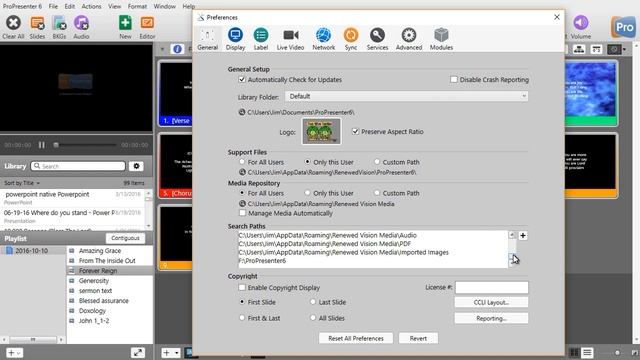Viewport: 640px width, 360px height.
Task: Open File menu
Action: tap(53, 7)
